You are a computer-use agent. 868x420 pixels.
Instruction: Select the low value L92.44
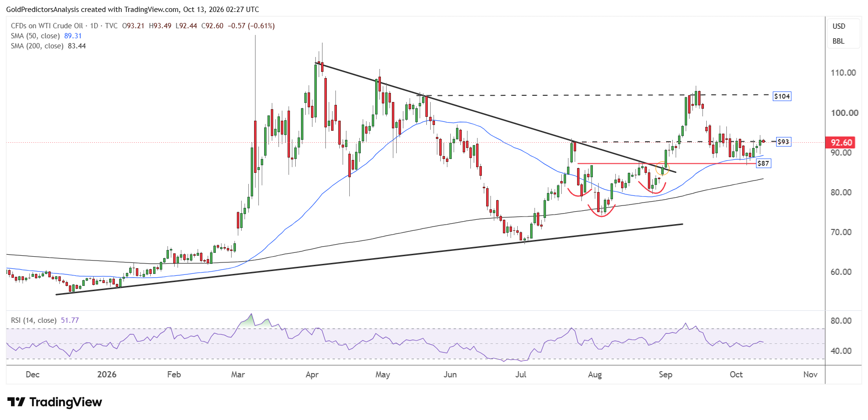click(x=186, y=26)
